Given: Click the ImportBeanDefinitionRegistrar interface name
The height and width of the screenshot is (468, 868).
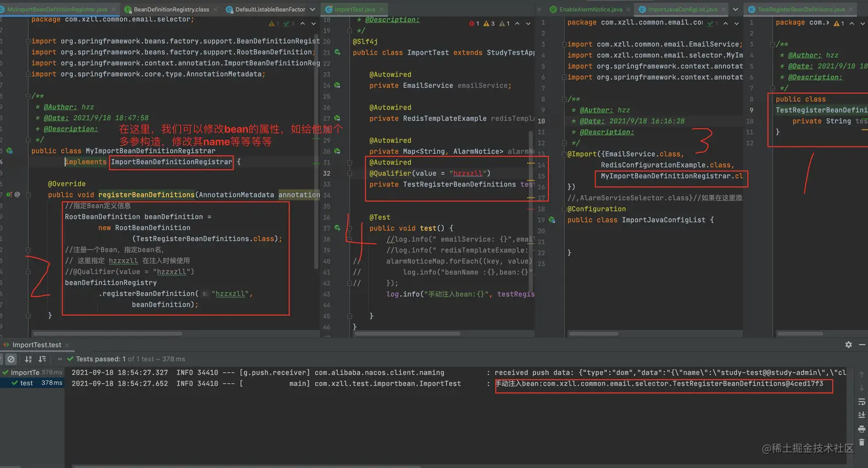Looking at the screenshot, I should coord(171,162).
